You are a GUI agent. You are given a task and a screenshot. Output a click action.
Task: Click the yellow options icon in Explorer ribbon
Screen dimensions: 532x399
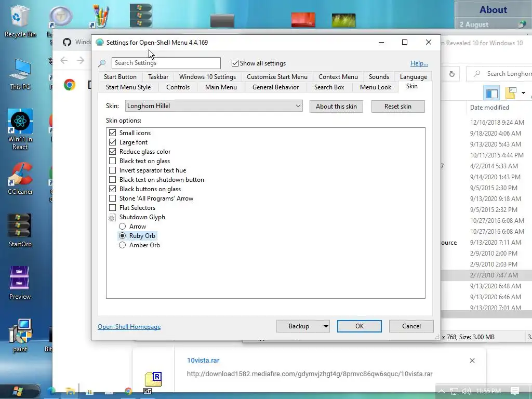click(511, 92)
